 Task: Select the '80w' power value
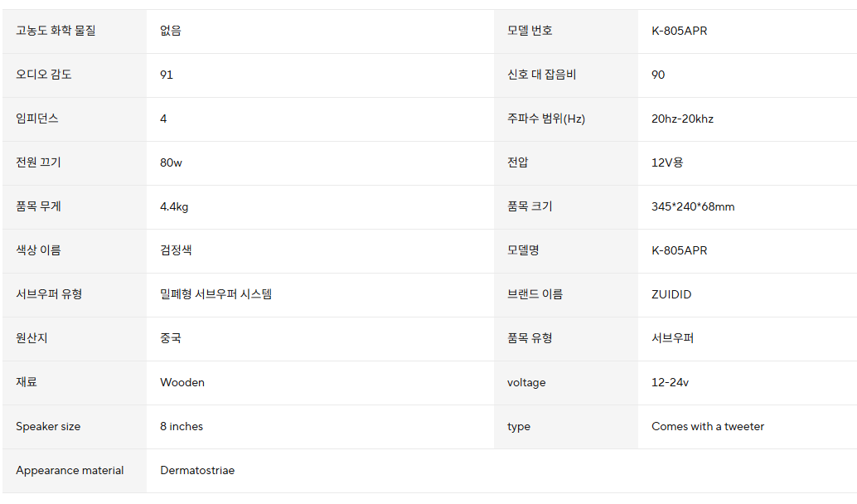pos(171,162)
